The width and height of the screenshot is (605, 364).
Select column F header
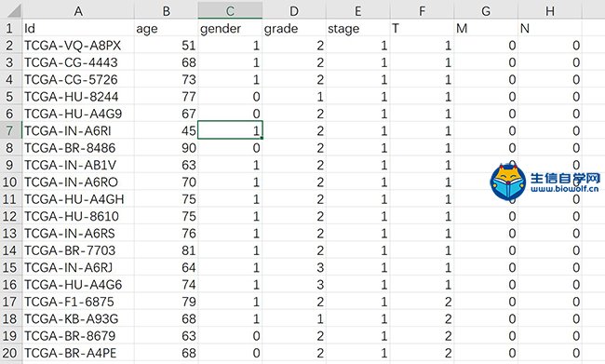point(423,11)
